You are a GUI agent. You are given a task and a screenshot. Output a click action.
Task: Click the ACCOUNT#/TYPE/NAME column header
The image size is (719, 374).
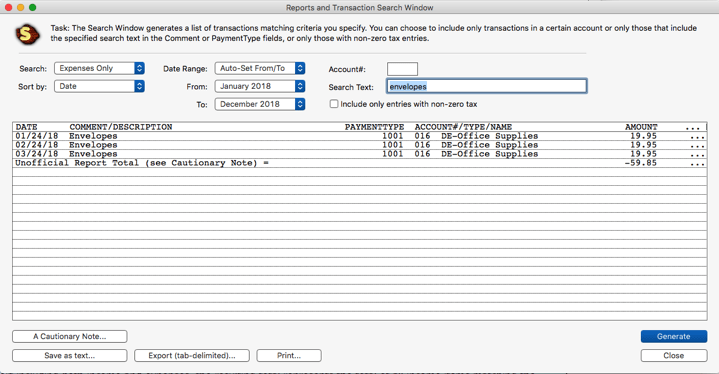pyautogui.click(x=463, y=127)
